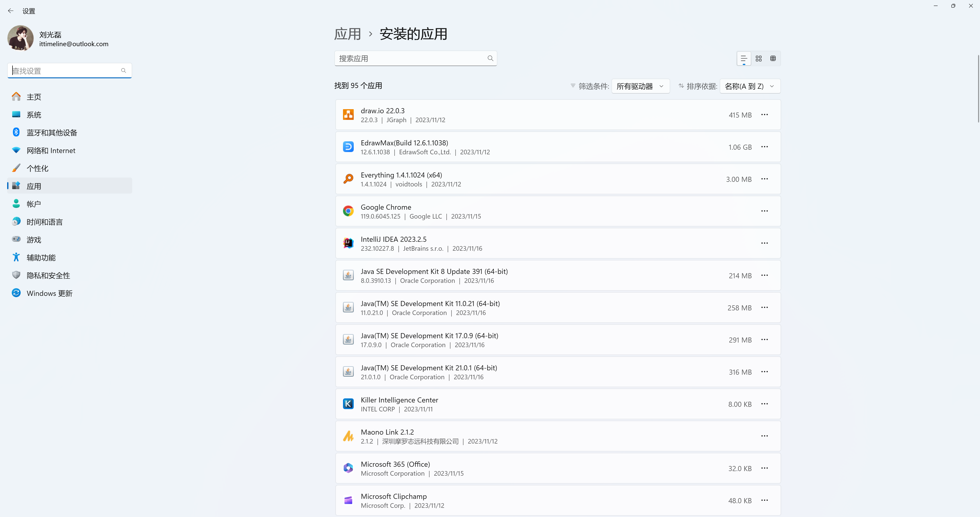
Task: Click the Microsoft Clipchamp icon
Action: pos(348,500)
